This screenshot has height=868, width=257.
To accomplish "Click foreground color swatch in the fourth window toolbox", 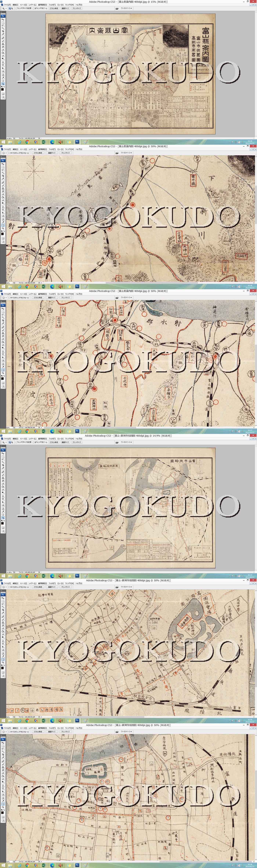I will 2,523.
